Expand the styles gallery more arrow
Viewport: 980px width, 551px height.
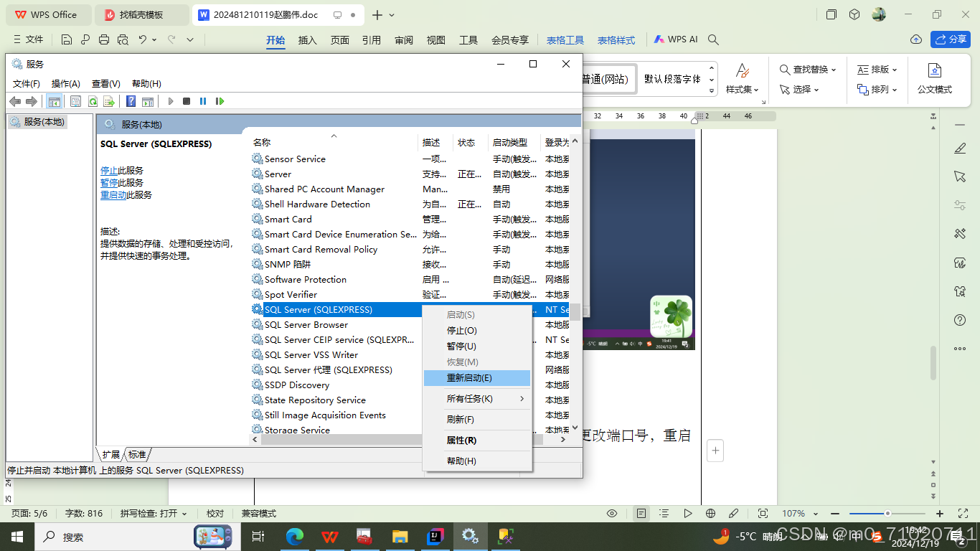[712, 91]
